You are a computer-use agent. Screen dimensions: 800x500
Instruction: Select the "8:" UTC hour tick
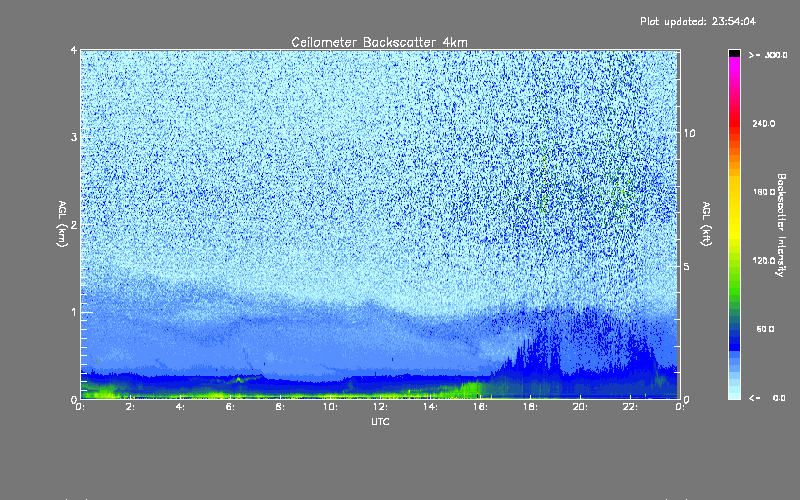click(281, 407)
